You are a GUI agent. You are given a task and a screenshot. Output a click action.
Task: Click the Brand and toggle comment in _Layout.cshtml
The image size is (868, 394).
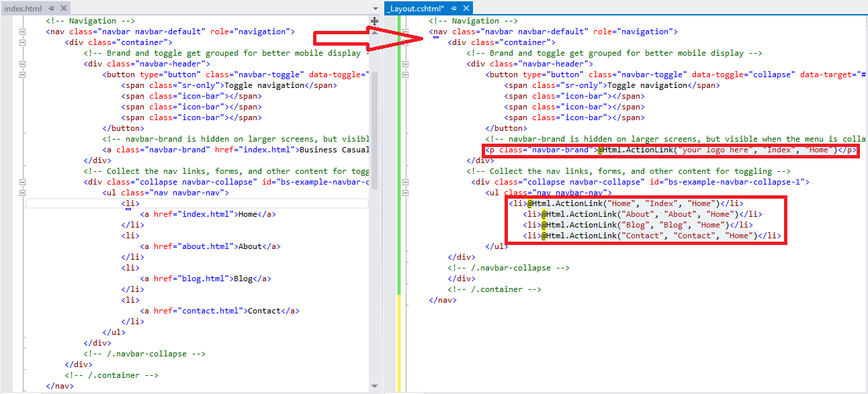(615, 53)
